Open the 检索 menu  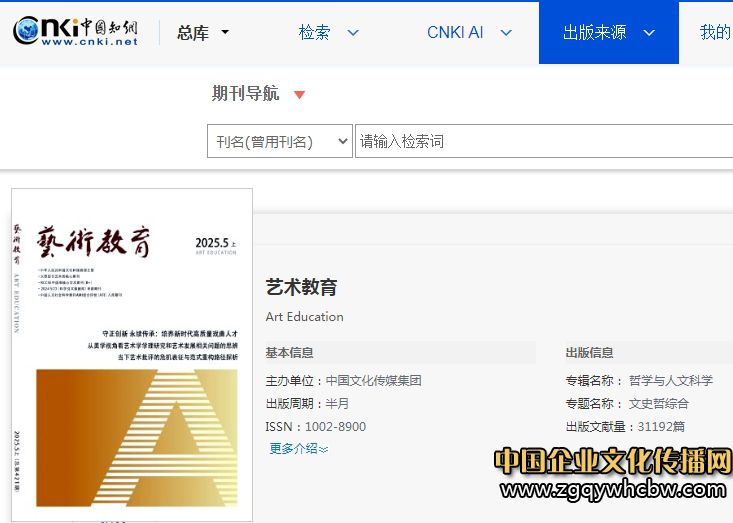[x=314, y=33]
